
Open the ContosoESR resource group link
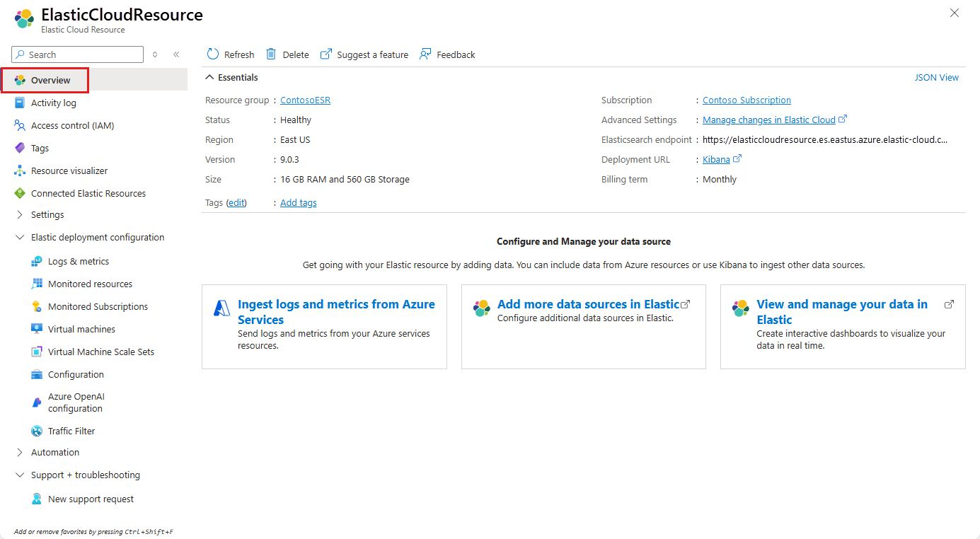click(x=305, y=100)
